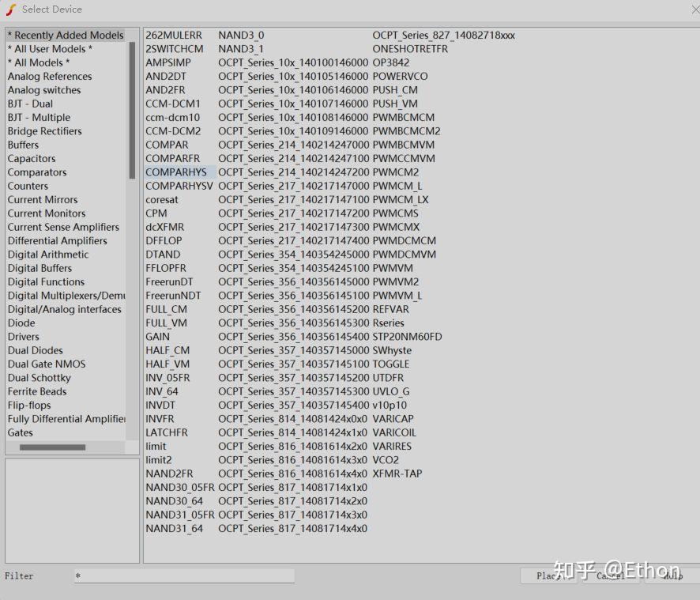Select OCPT_Series_214_140214247200 model
Image resolution: width=700 pixels, height=600 pixels.
pos(294,172)
